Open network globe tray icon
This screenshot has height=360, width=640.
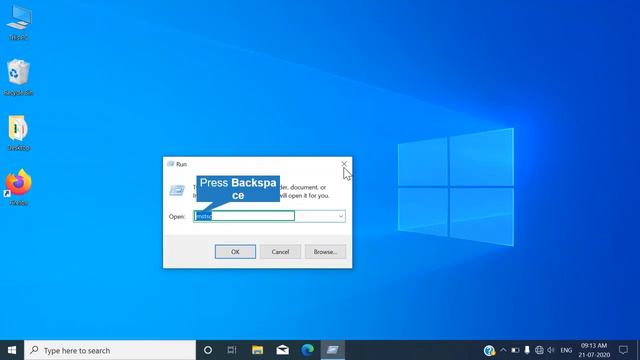point(539,350)
